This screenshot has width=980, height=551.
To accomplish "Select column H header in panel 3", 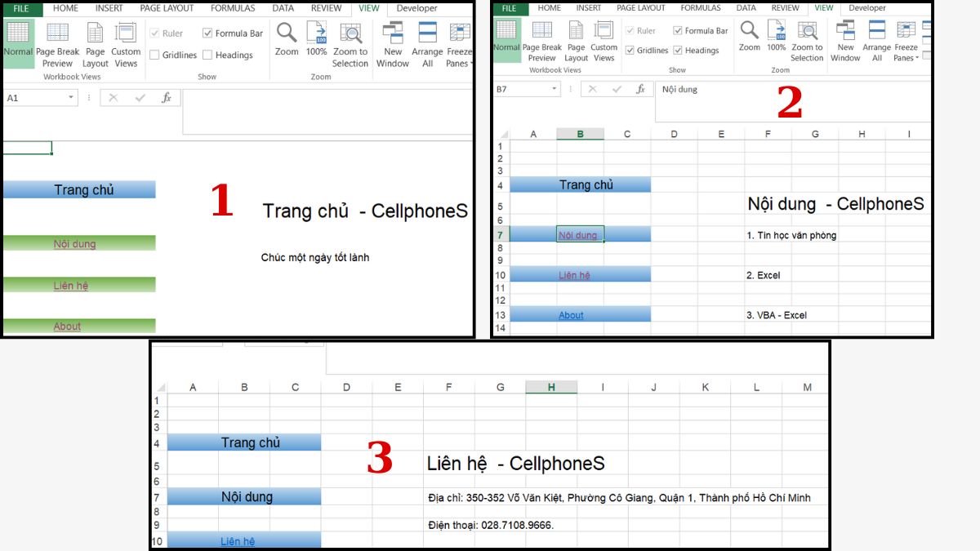I will (x=551, y=388).
